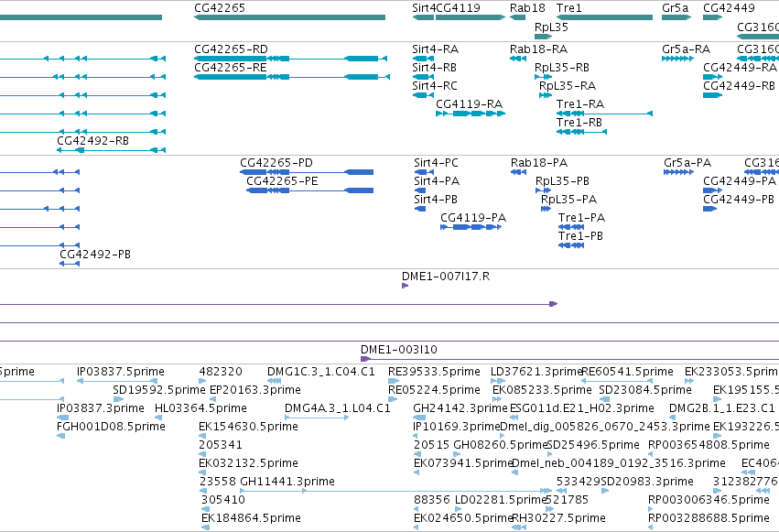The height and width of the screenshot is (532, 779).
Task: Click the Tre1-PA protein label
Action: (x=582, y=218)
